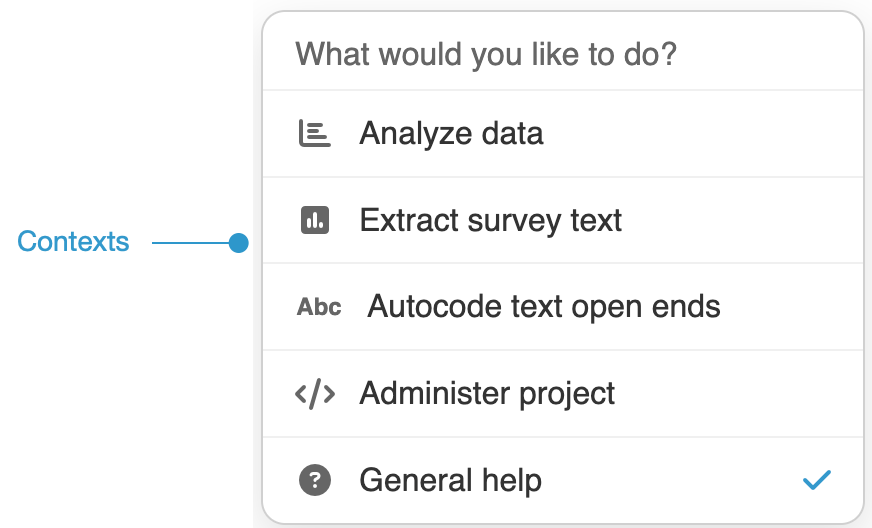Click blank right end of Autocode row
Viewport: 872px width, 528px height.
pos(790,307)
